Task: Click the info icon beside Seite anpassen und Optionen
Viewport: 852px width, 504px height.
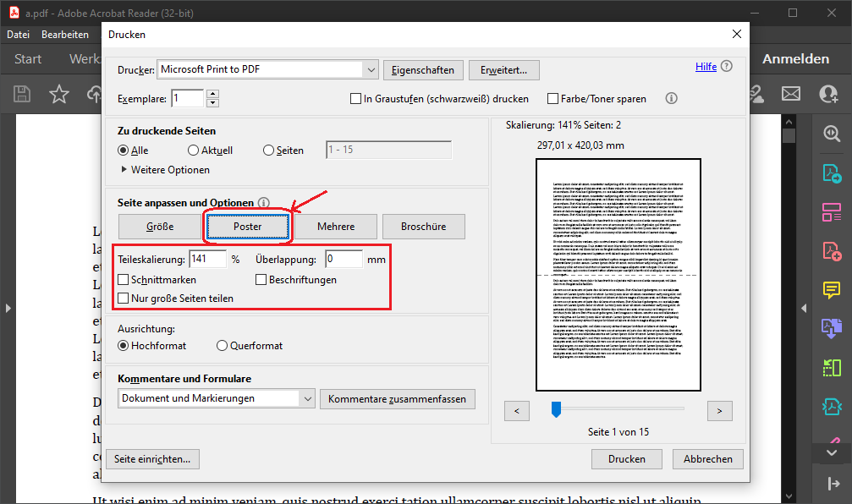Action: point(263,203)
